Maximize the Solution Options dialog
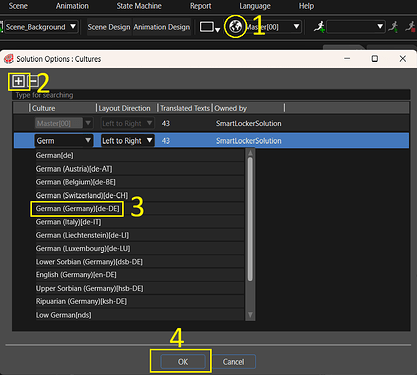 (x=375, y=59)
